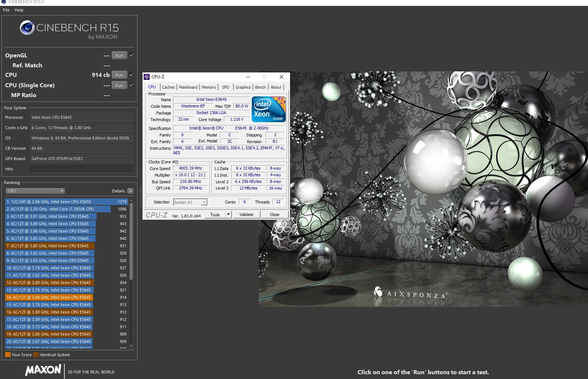The height and width of the screenshot is (379, 588).
Task: Click the Level 3 cache 12 MBytes value
Action: pos(248,188)
